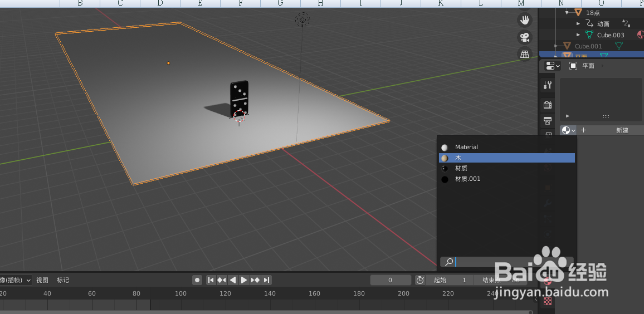Click the breadcrumb arrow after 平面

pos(603,66)
